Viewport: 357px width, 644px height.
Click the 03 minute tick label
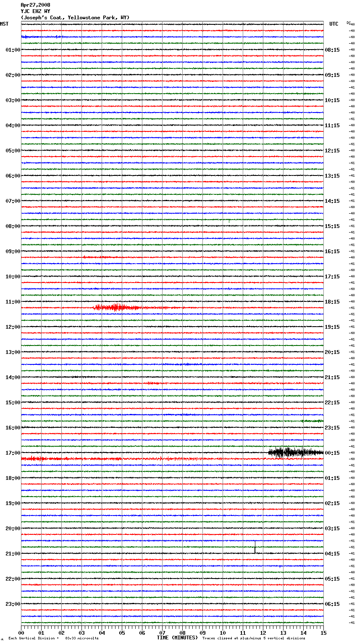click(x=82, y=633)
